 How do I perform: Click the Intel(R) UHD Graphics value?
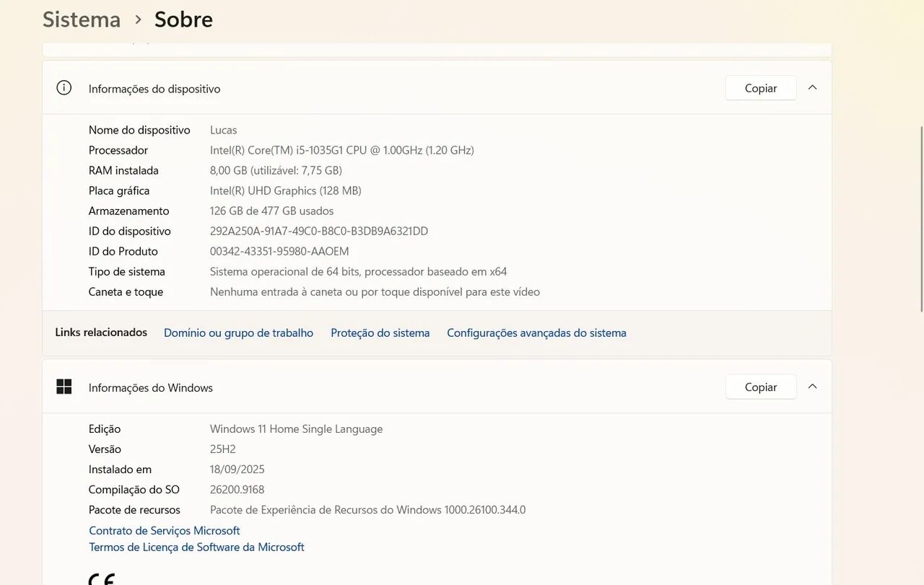286,190
